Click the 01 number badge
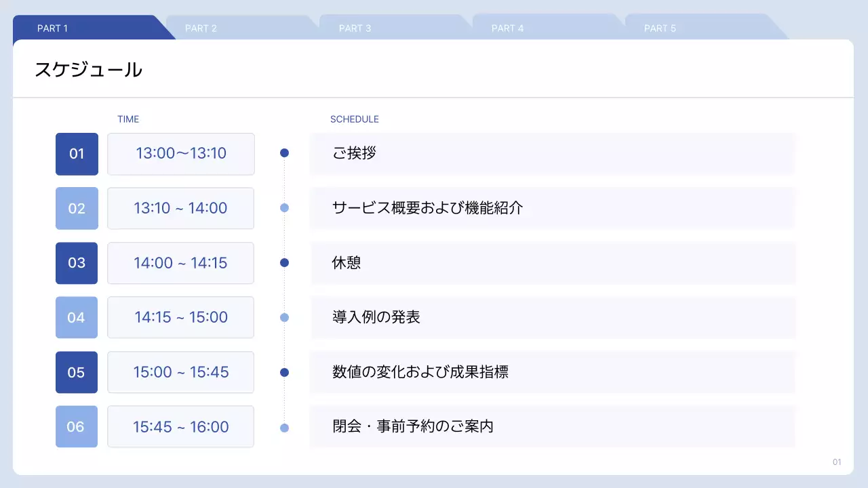This screenshot has width=868, height=488. pyautogui.click(x=77, y=154)
